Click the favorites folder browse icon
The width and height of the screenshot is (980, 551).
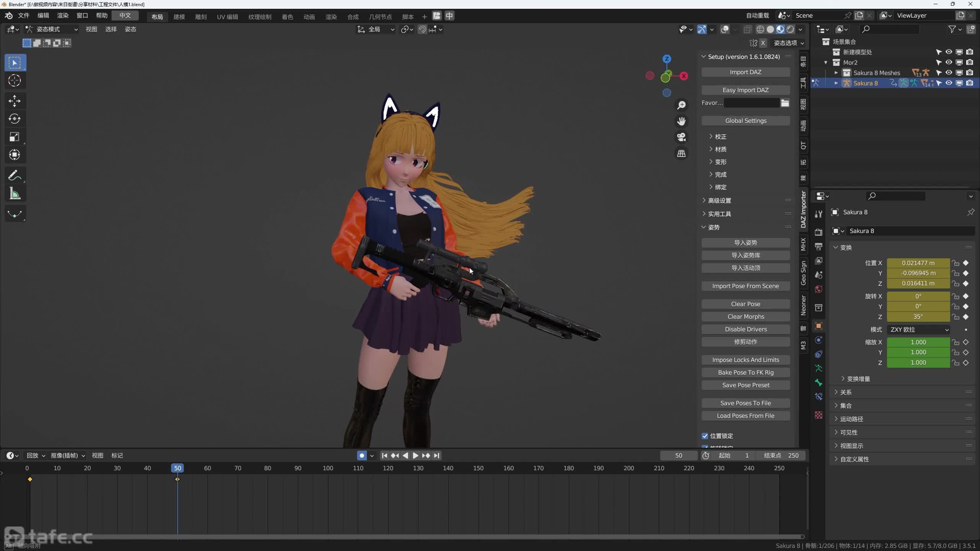pos(785,103)
